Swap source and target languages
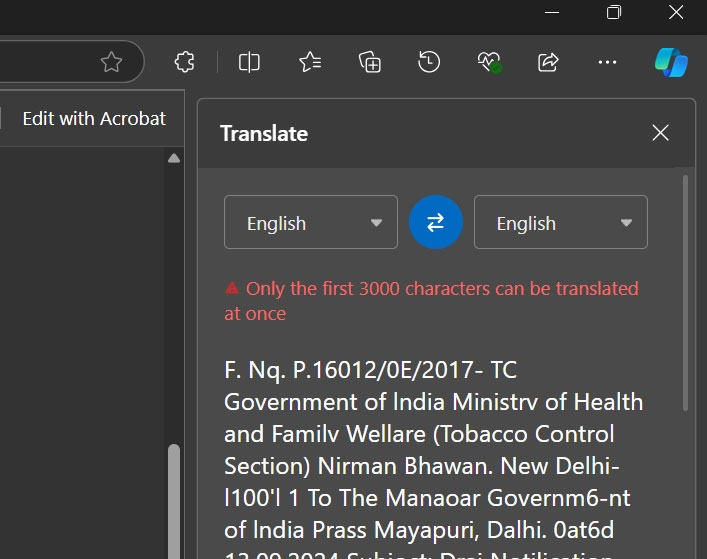The height and width of the screenshot is (559, 707). (x=436, y=222)
